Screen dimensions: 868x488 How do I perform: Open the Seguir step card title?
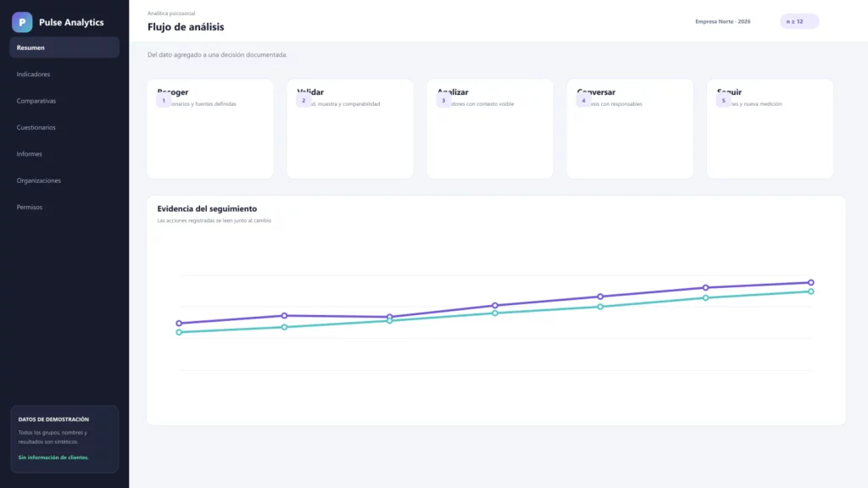coord(729,91)
